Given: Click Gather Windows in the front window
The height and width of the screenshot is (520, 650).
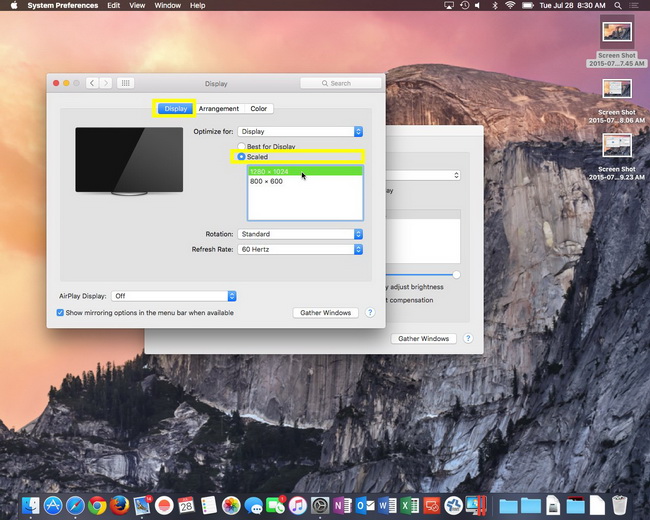Looking at the screenshot, I should [x=325, y=313].
